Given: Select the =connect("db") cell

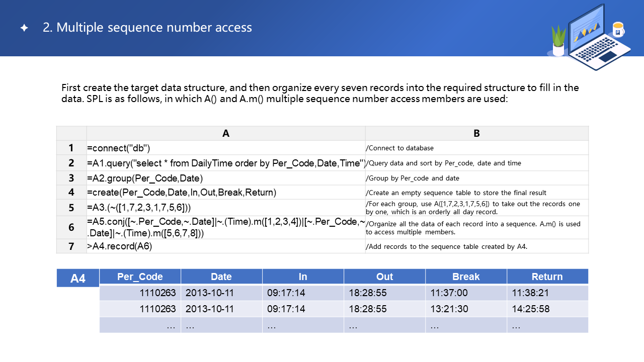Looking at the screenshot, I should [225, 148].
